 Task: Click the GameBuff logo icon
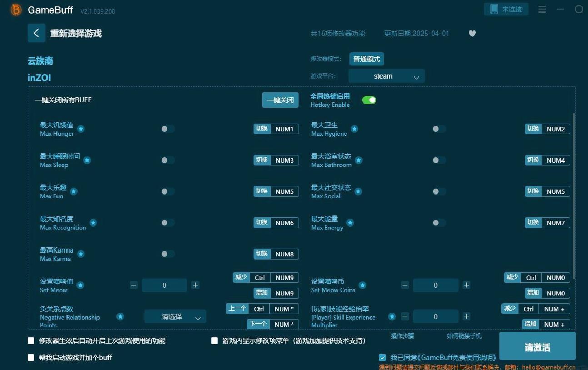pos(16,10)
